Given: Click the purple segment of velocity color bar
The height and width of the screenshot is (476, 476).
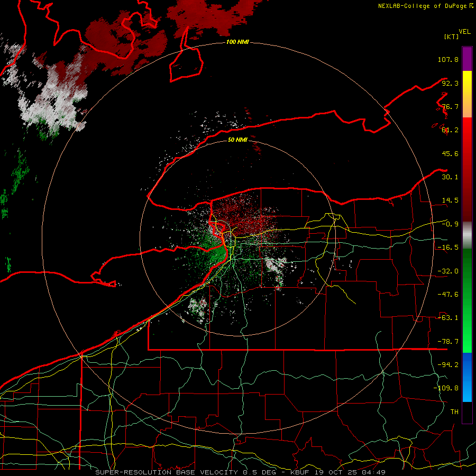Looking at the screenshot, I should pyautogui.click(x=467, y=59).
